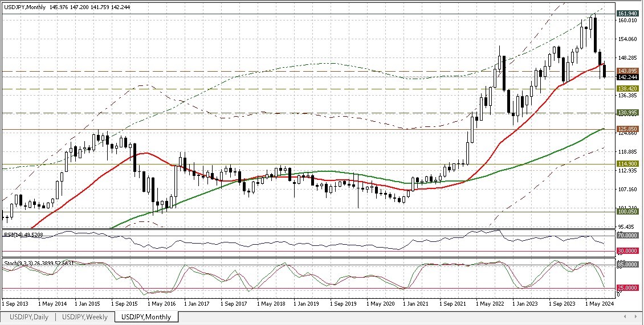Click the 136.385 price scale value

[627, 95]
